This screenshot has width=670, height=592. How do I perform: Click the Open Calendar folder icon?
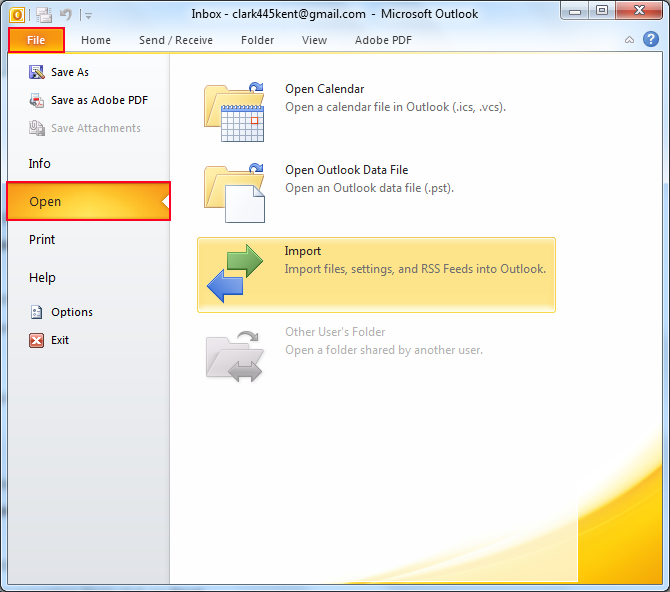tap(235, 112)
